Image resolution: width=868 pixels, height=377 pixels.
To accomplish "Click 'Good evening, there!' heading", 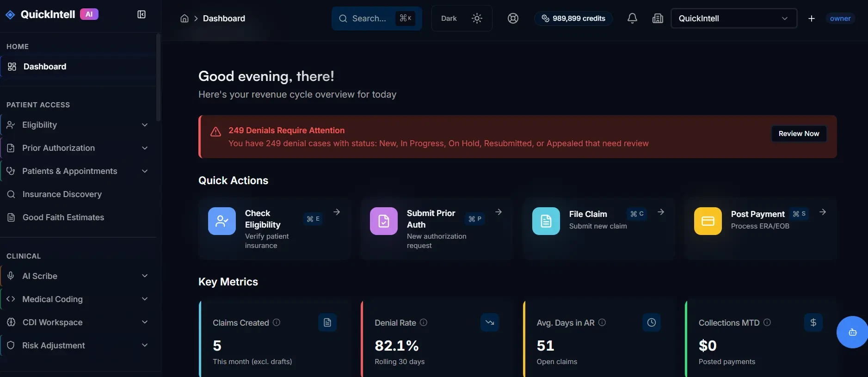I will (x=266, y=76).
